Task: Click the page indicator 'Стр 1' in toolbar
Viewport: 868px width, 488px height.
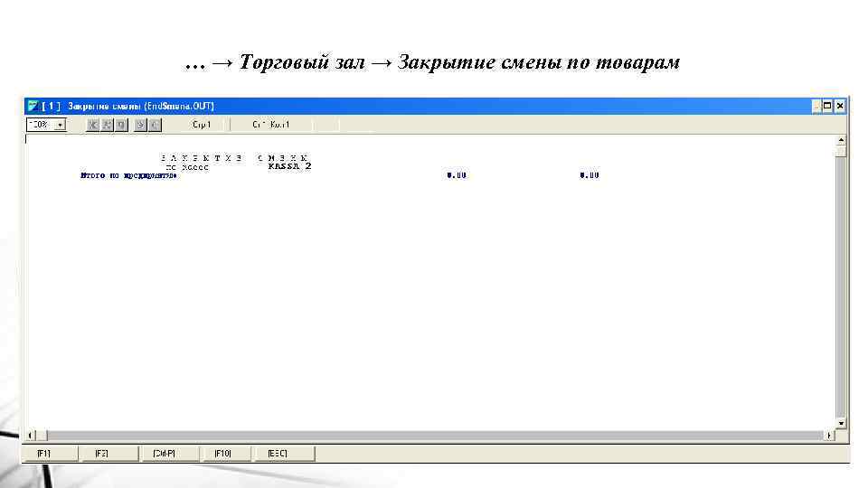Action: [x=202, y=125]
